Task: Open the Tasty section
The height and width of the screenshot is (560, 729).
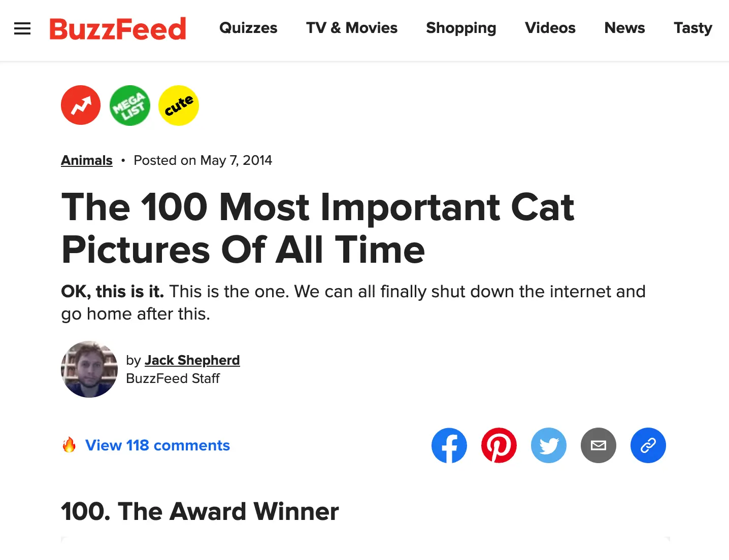Action: pos(692,28)
